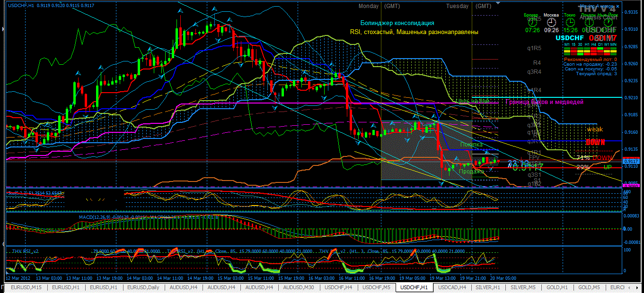Viewport: 644px width, 293px height.
Task: Switch to the USDCHF,H4 chart tab
Action: (x=338, y=287)
